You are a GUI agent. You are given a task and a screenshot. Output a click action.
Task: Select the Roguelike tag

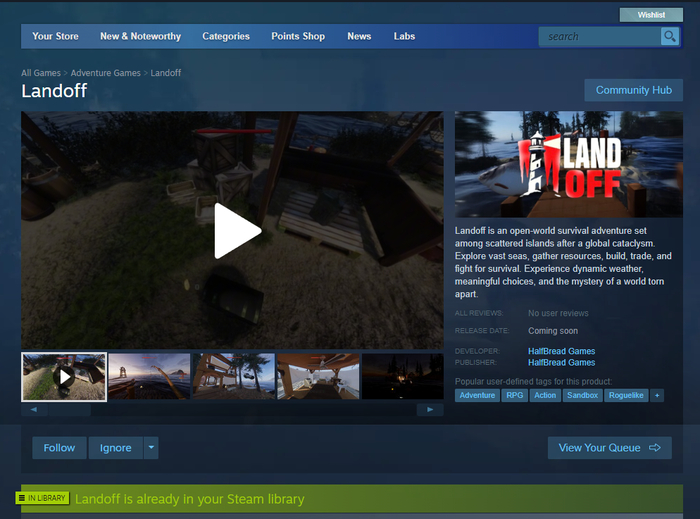pos(626,395)
